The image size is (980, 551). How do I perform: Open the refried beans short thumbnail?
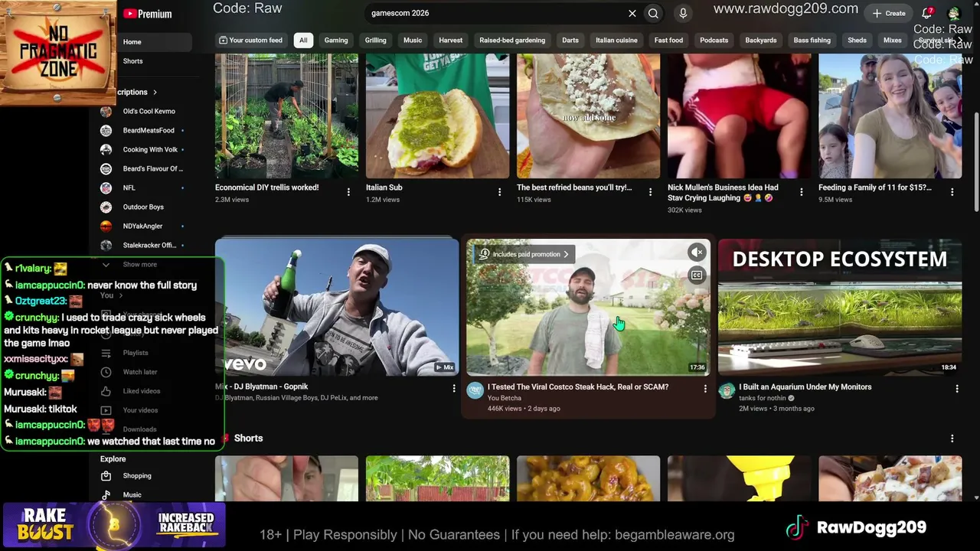click(588, 116)
